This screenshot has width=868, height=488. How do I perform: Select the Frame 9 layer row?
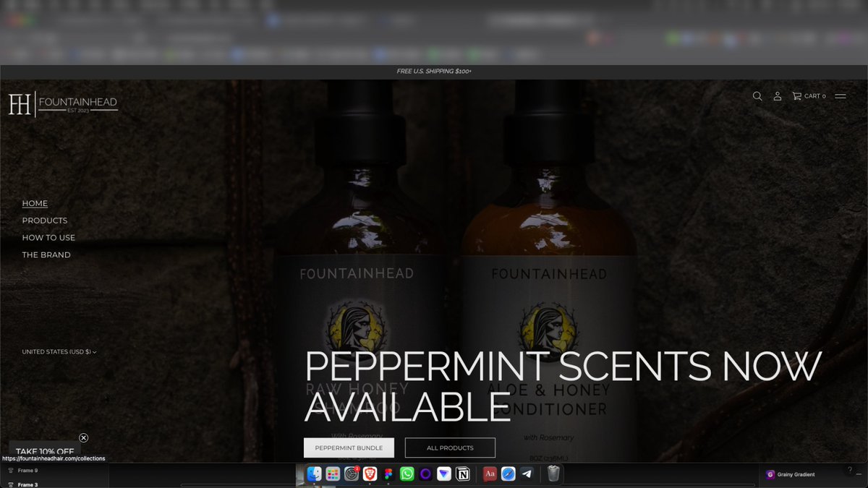click(x=54, y=471)
